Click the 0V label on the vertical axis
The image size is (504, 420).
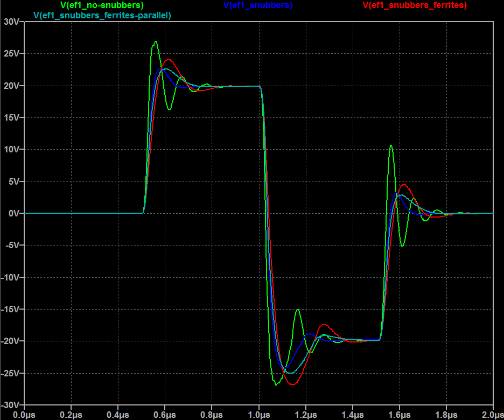point(14,213)
